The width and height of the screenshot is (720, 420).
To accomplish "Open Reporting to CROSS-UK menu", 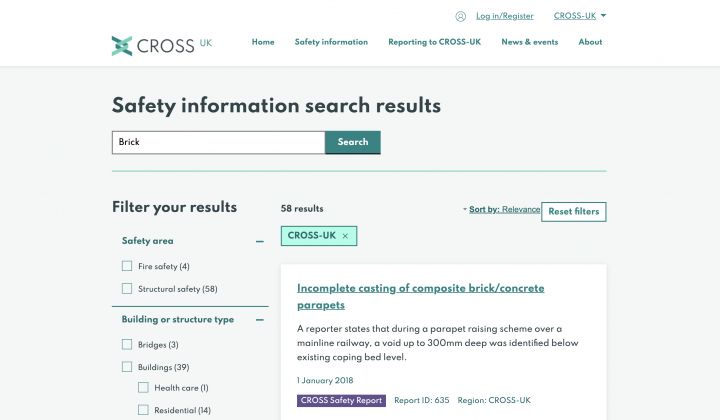I will pyautogui.click(x=434, y=42).
